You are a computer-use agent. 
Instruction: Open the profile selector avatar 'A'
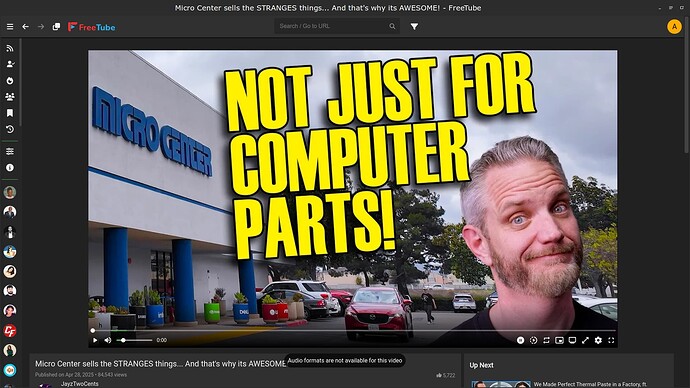click(x=674, y=27)
